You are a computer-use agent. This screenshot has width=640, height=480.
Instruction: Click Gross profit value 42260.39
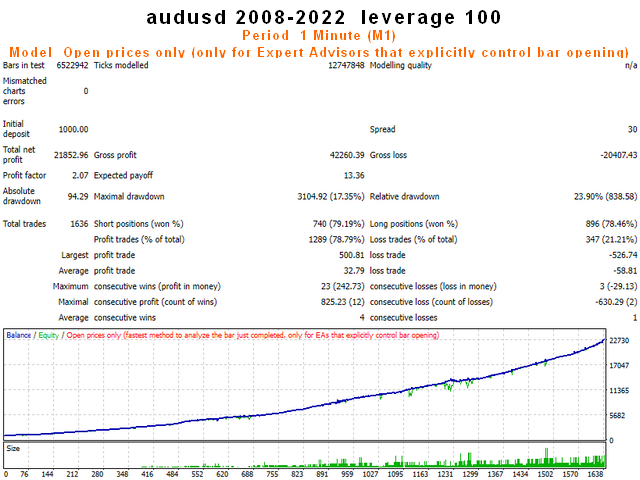(347, 155)
